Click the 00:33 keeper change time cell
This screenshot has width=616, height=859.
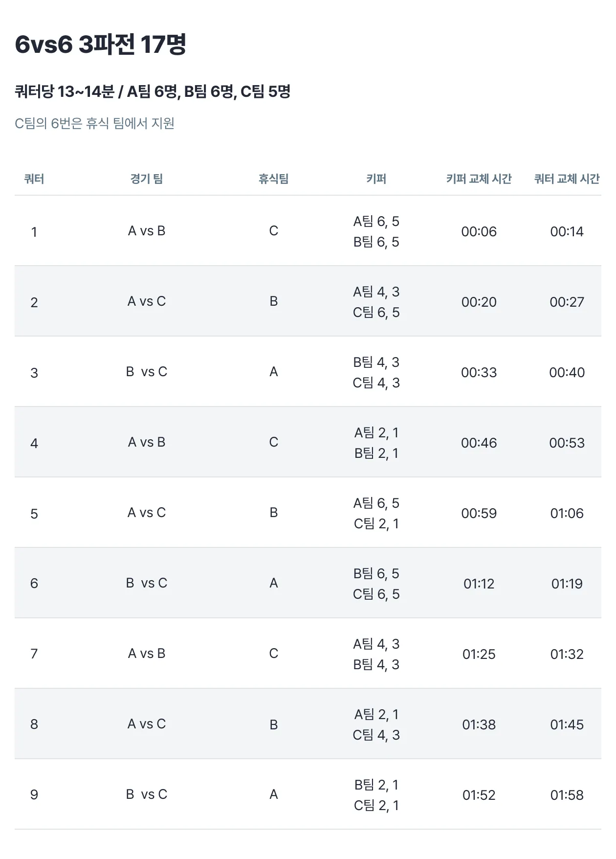[479, 372]
